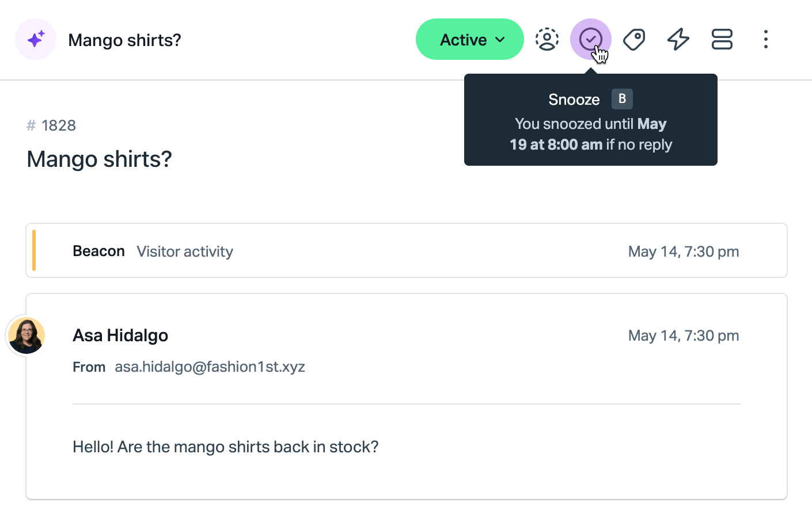This screenshot has height=511, width=812.
Task: Click Asa Hidalgo's avatar photo
Action: (26, 335)
